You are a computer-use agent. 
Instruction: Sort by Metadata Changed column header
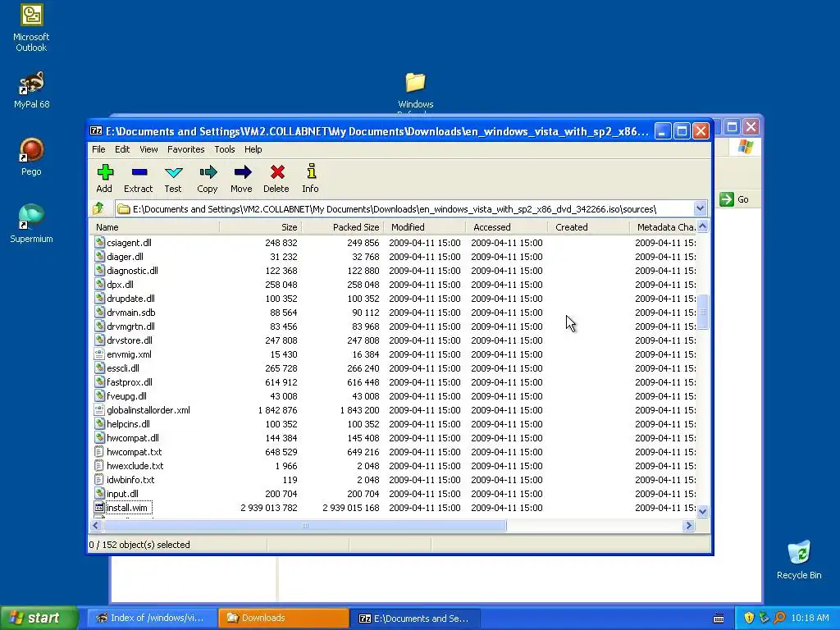pos(663,227)
